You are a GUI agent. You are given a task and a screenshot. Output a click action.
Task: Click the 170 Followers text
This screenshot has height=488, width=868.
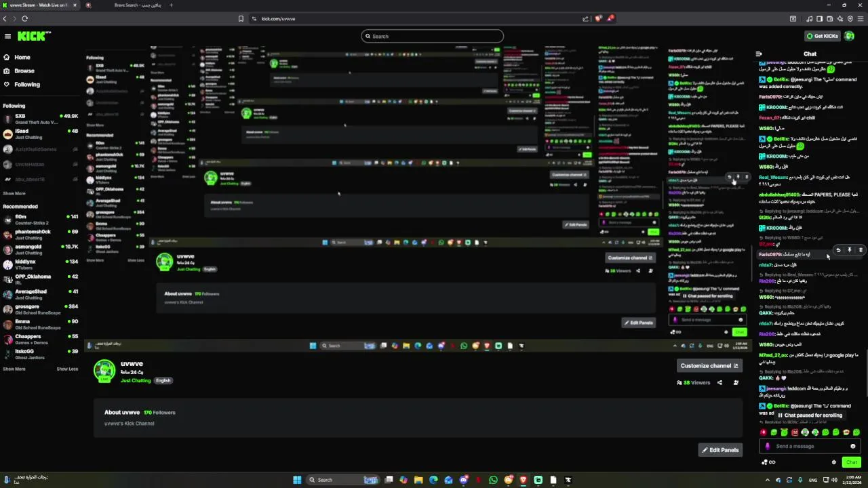(x=159, y=412)
